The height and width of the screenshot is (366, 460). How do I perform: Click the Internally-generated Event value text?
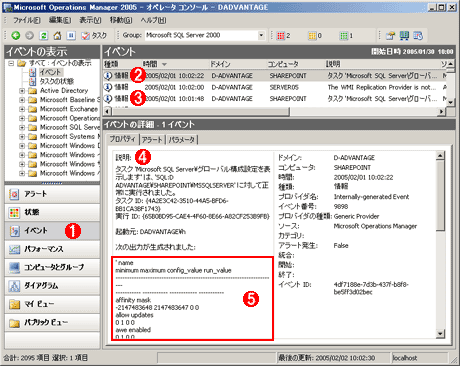[371, 197]
